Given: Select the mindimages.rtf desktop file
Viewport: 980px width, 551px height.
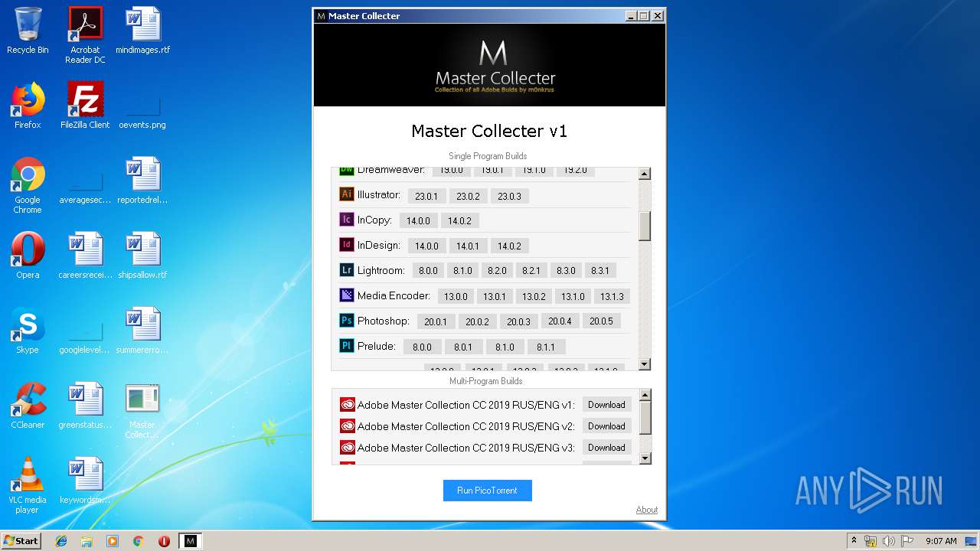Looking at the screenshot, I should tap(142, 31).
